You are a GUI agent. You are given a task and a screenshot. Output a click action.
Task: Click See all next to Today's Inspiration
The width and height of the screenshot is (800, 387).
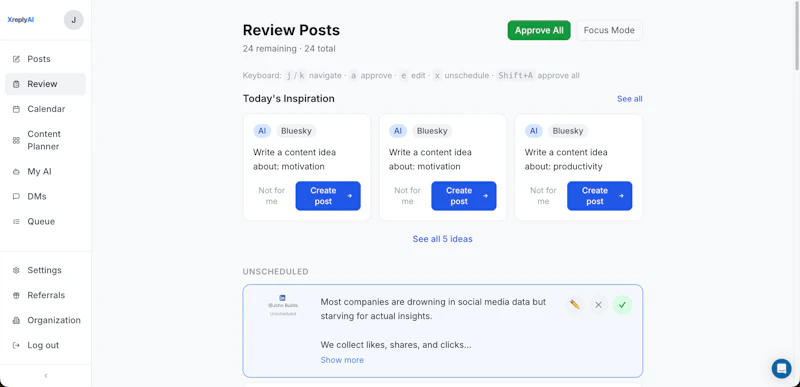point(630,99)
